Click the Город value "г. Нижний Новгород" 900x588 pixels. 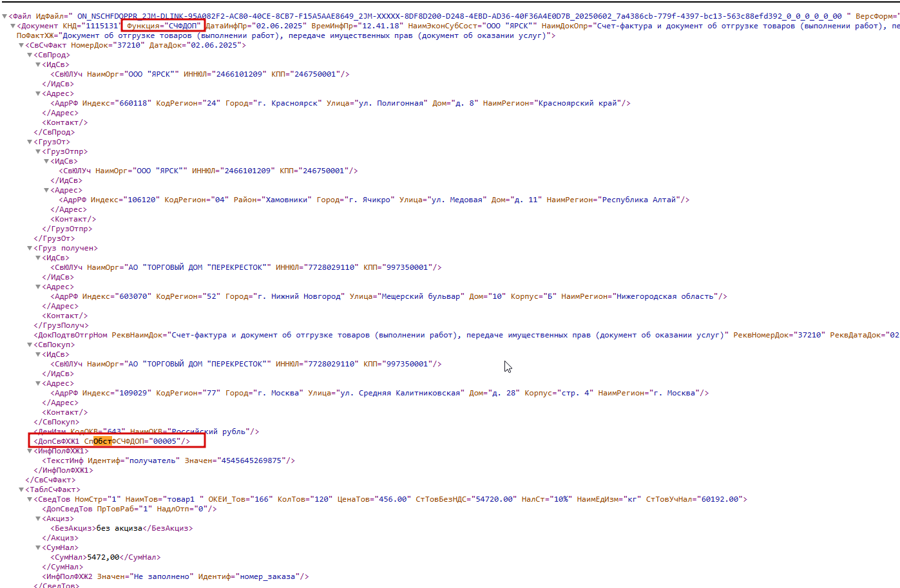(x=299, y=296)
